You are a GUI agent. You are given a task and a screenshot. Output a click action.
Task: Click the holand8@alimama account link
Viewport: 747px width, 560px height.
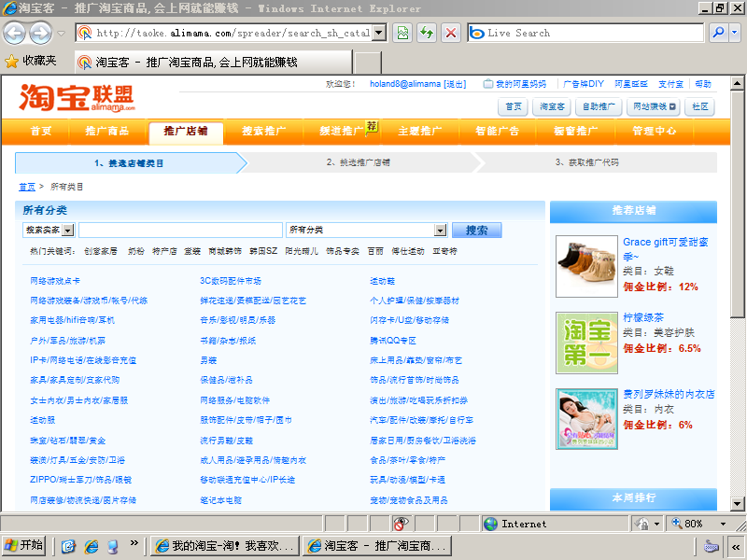tap(405, 84)
